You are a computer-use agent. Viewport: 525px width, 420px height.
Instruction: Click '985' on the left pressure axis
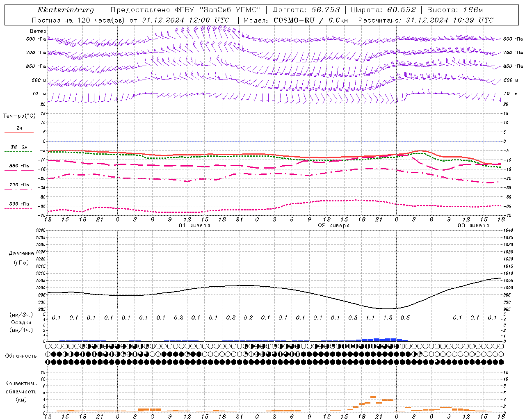(x=41, y=309)
